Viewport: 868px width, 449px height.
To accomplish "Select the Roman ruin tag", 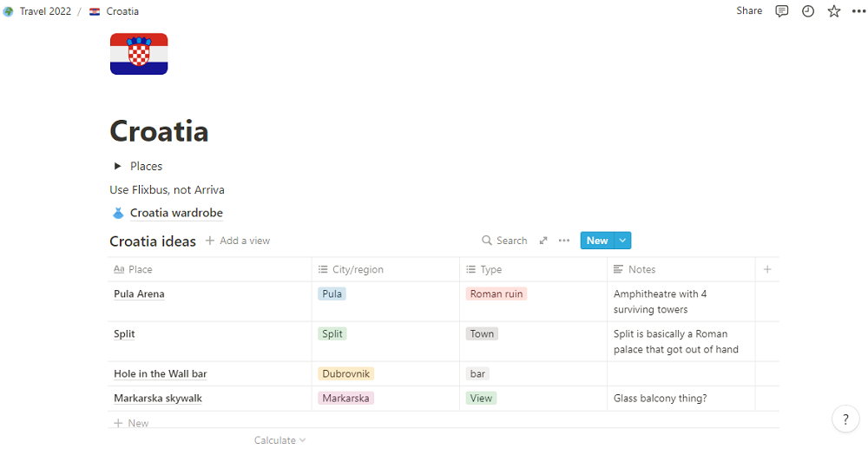I will [496, 294].
